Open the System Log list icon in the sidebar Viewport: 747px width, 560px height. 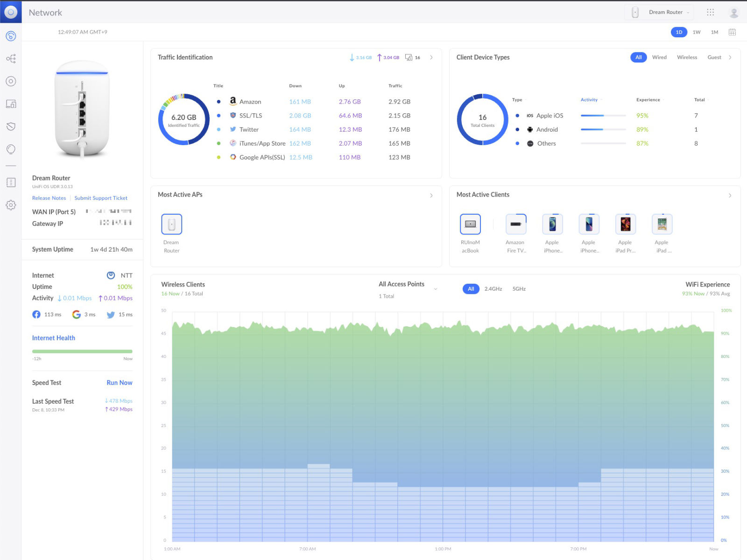[11, 182]
